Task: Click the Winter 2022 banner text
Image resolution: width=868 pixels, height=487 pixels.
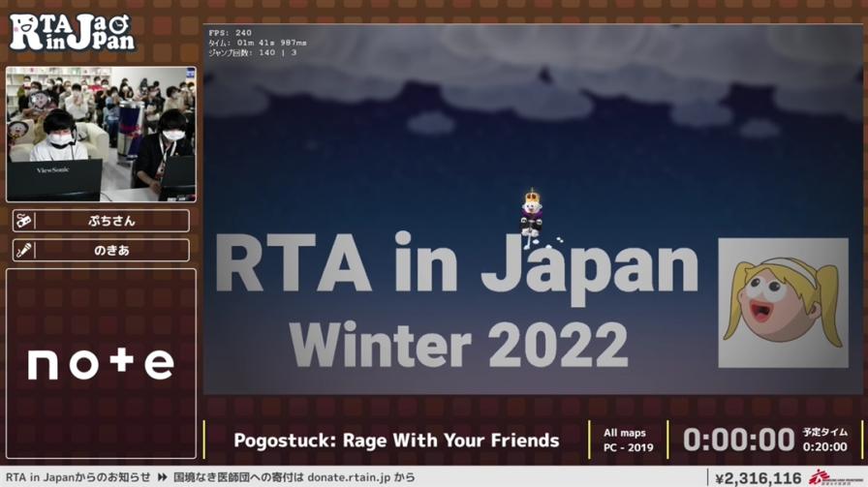Action: 458,345
